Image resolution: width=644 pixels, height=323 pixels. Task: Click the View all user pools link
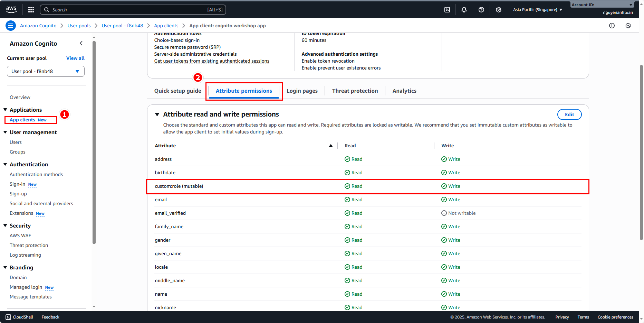(75, 58)
